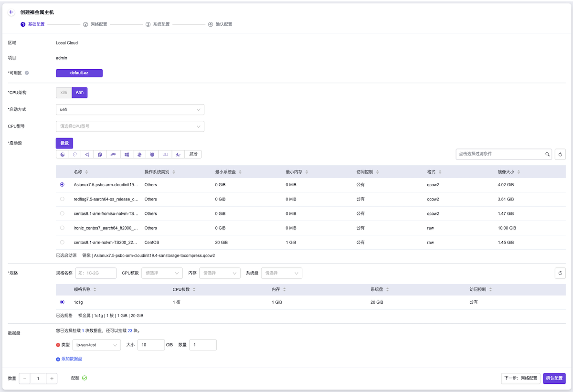Filter images by Windows OS icon
Screen dimensions: 573x392
[127, 155]
